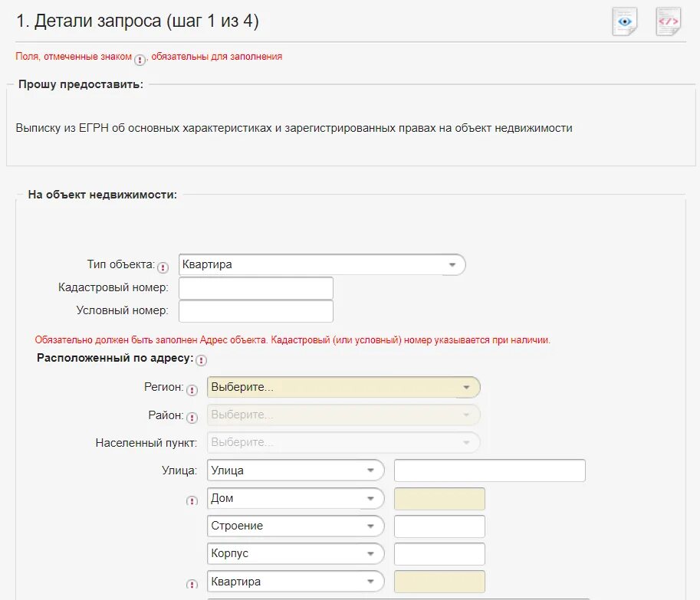Click required mark next to Тип объекта

163,267
